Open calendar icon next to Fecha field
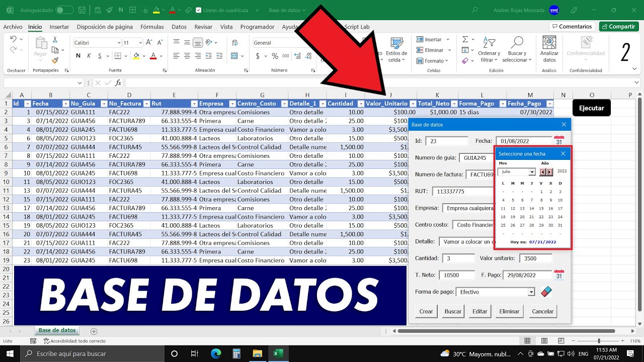The width and height of the screenshot is (644, 362). coord(558,141)
